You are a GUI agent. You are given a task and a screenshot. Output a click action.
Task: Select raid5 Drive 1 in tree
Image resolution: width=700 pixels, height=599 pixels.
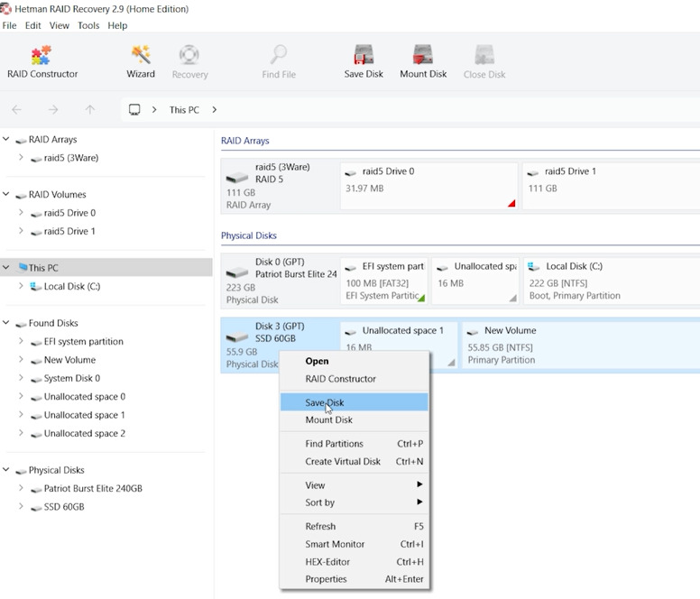[69, 231]
